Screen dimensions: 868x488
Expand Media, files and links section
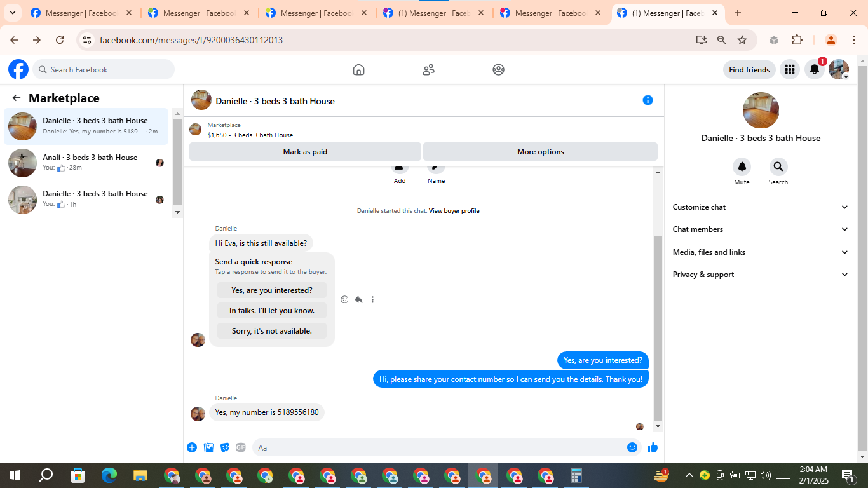761,252
